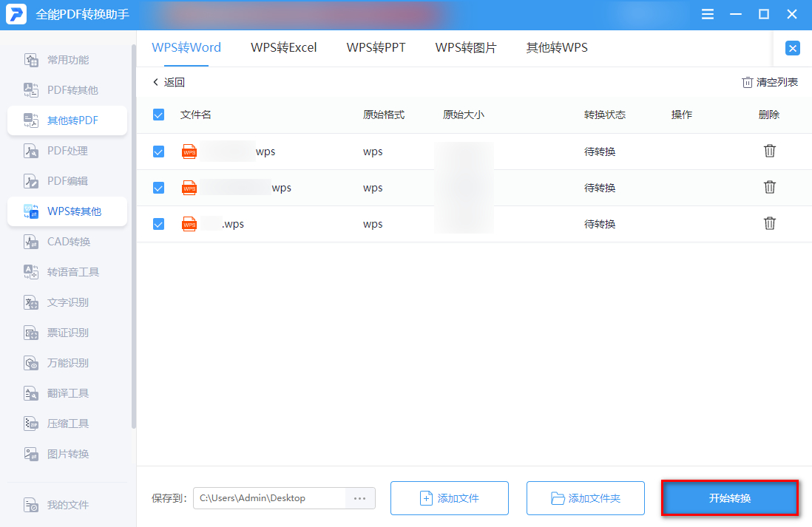
Task: Deselect the third WPS file checkbox
Action: click(x=158, y=223)
